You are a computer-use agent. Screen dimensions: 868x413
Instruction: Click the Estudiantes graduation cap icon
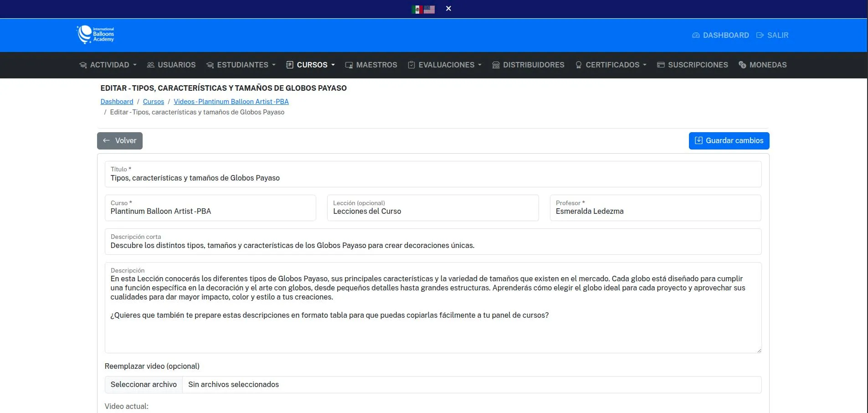click(210, 65)
